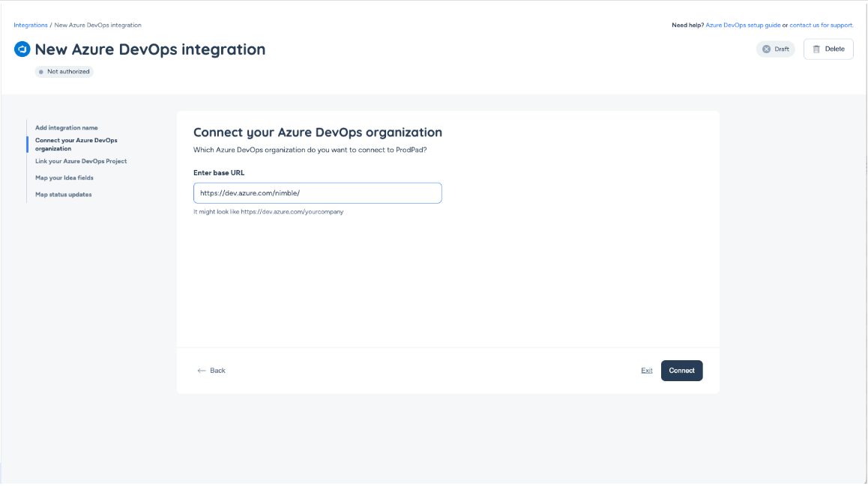Image resolution: width=868 pixels, height=486 pixels.
Task: Select Map your Idea fields step
Action: (64, 178)
